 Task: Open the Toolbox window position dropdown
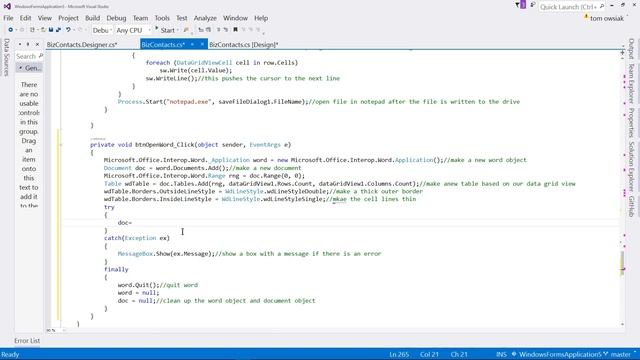pyautogui.click(x=20, y=44)
